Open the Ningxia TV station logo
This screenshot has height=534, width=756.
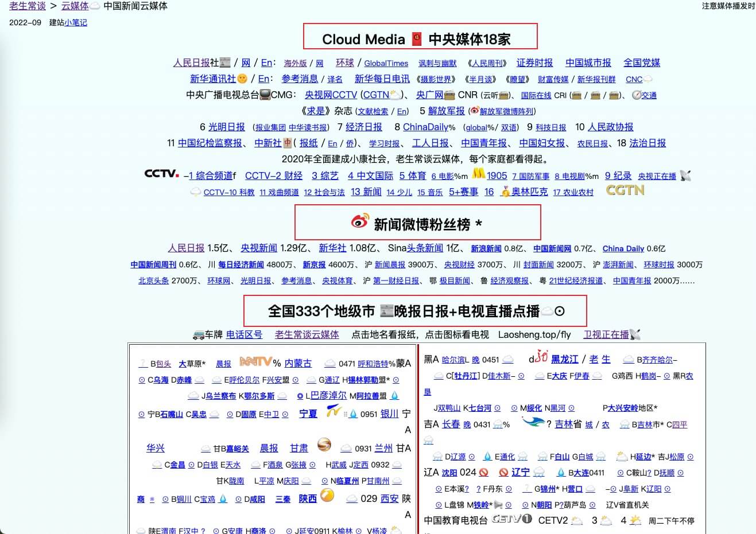tap(334, 411)
